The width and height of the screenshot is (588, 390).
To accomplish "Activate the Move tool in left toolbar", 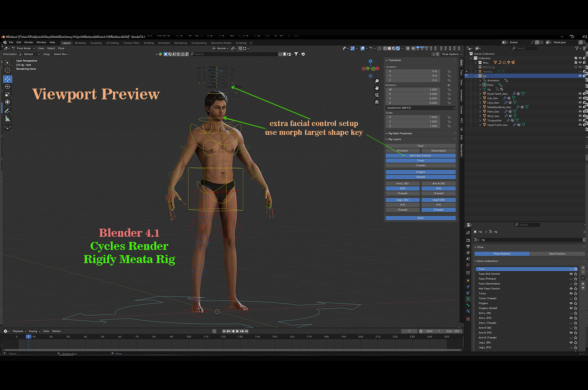I will pos(7,79).
